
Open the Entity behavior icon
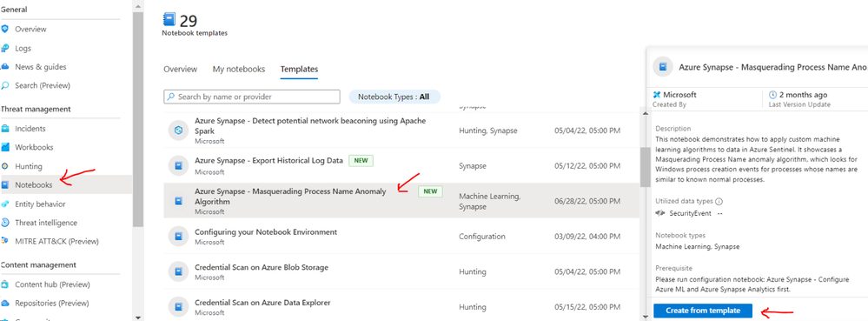5,204
